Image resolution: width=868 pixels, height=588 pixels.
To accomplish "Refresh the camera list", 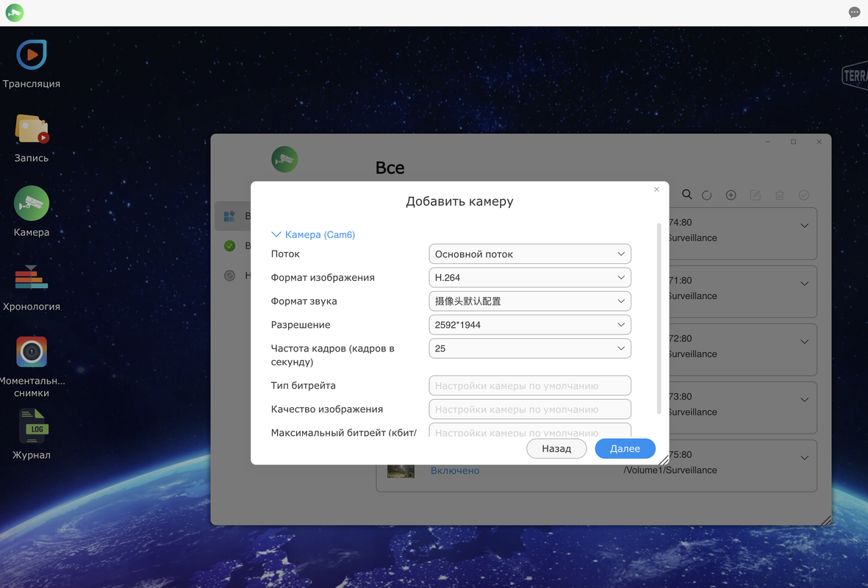I will pyautogui.click(x=707, y=195).
